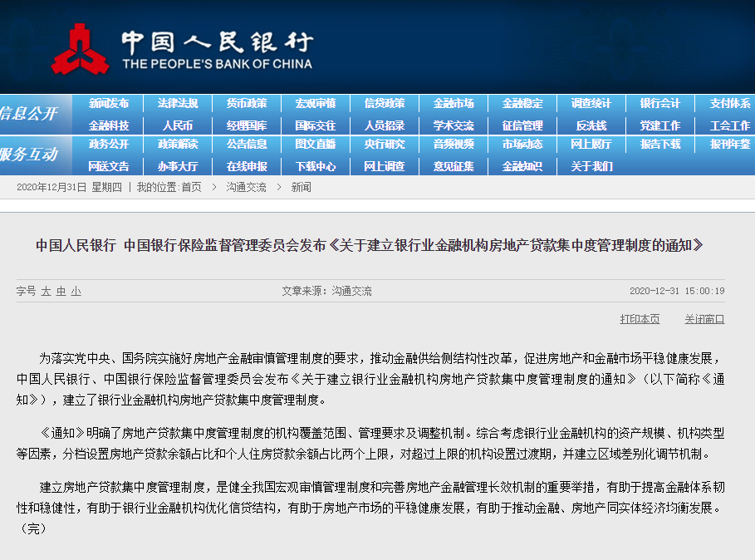This screenshot has width=755, height=560.
Task: Click 政务公开 under 服务互动
Action: 109,144
